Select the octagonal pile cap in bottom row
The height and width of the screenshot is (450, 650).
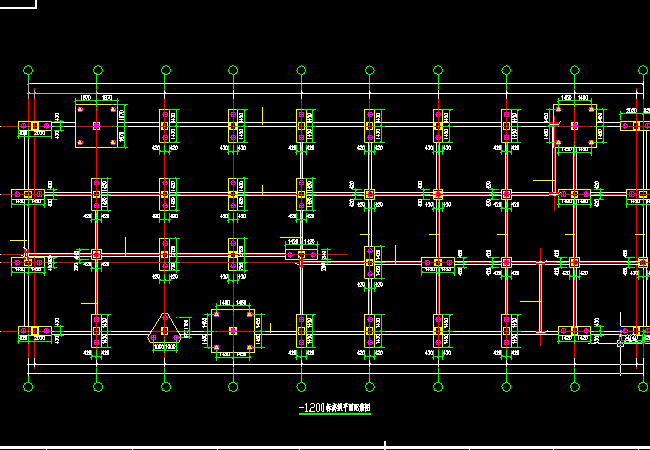click(232, 329)
